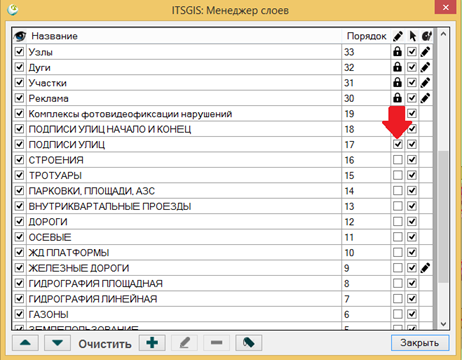Toggle visibility of the СТРОЕНИЯ layer
462x360 pixels.
tap(19, 160)
